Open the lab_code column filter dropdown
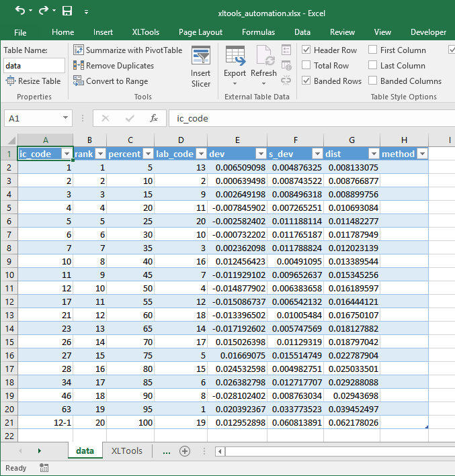 point(201,154)
